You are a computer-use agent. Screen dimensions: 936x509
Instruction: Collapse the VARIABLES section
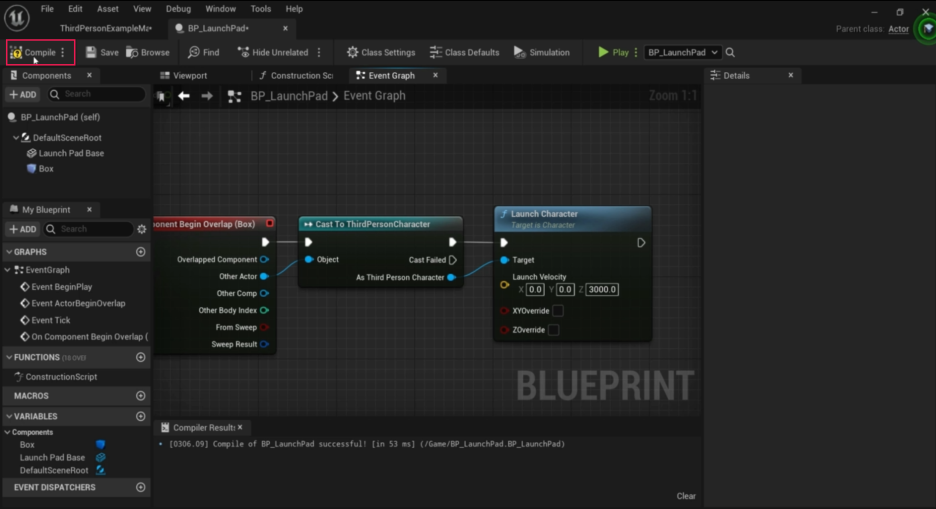click(x=9, y=417)
